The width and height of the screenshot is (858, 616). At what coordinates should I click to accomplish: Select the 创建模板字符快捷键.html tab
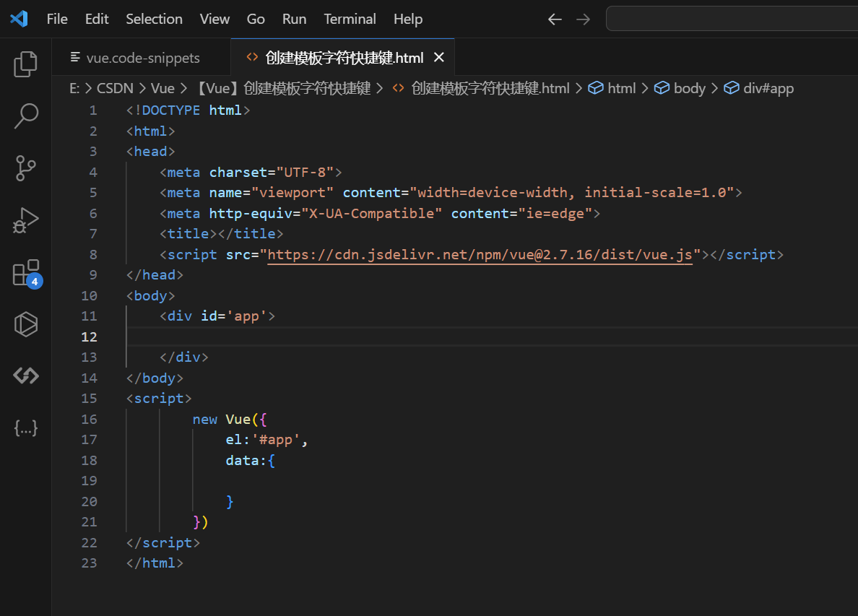(x=344, y=58)
